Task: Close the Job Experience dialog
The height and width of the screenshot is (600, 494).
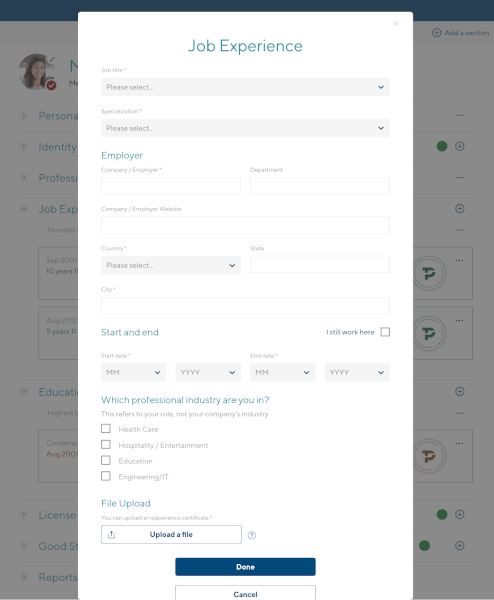Action: (x=395, y=24)
